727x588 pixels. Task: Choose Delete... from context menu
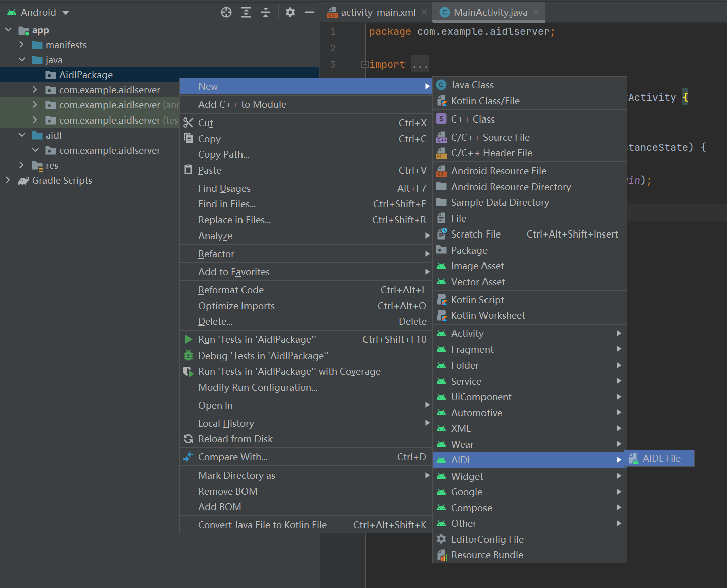pos(306,321)
